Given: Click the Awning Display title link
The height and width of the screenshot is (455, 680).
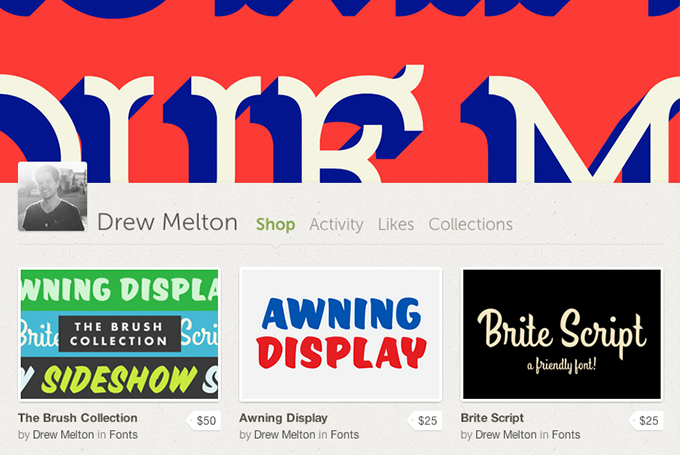Looking at the screenshot, I should coord(283,418).
